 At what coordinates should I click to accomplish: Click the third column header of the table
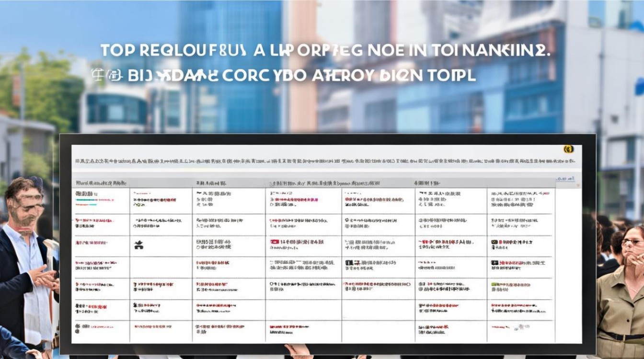pos(211,183)
